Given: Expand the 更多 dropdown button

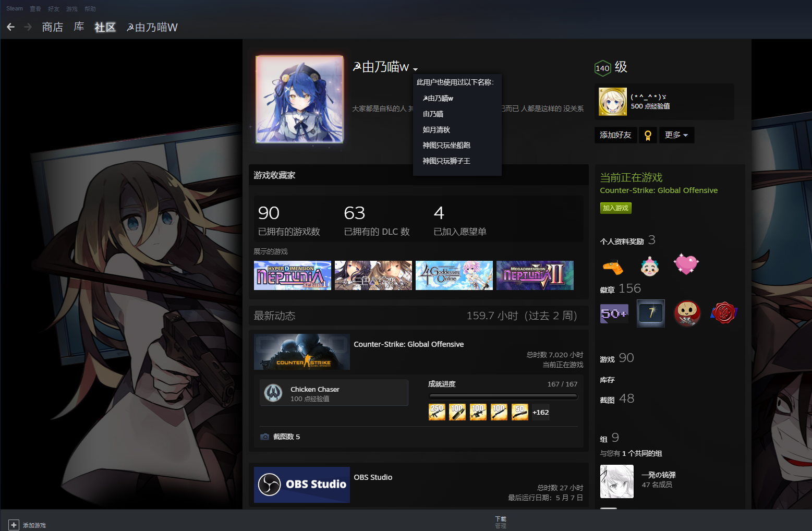Looking at the screenshot, I should (676, 135).
